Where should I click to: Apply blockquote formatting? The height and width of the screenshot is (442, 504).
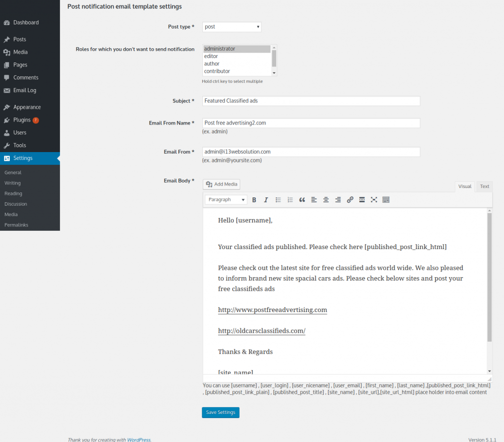[x=302, y=200]
